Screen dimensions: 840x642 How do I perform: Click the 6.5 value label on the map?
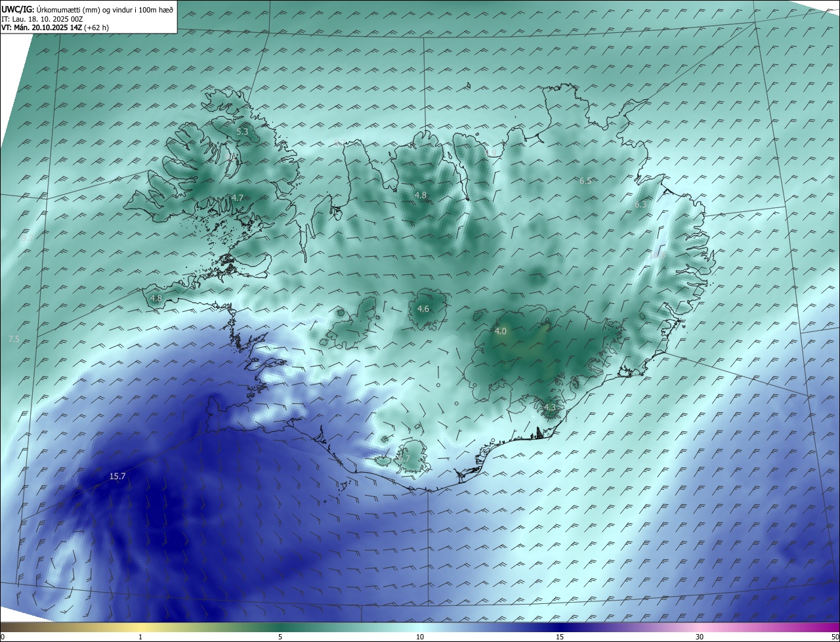(585, 181)
